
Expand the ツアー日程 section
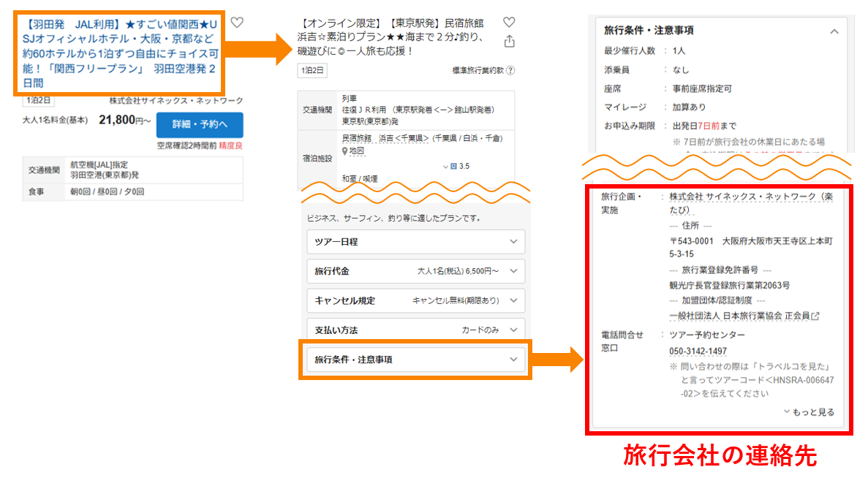(415, 242)
